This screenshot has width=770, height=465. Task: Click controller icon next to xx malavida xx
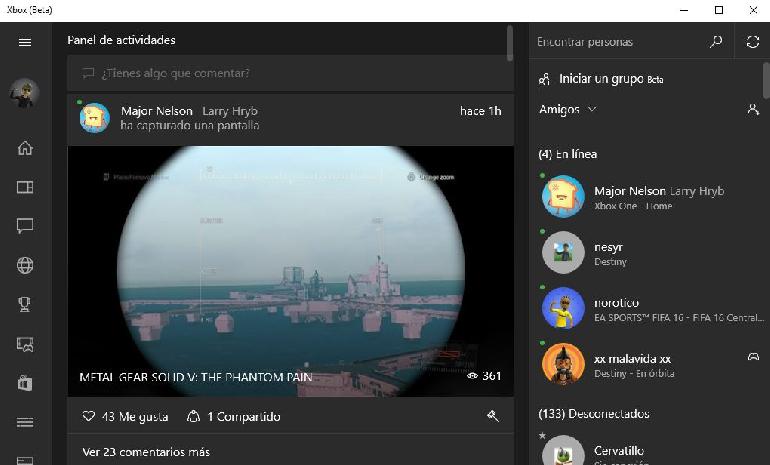pos(753,357)
